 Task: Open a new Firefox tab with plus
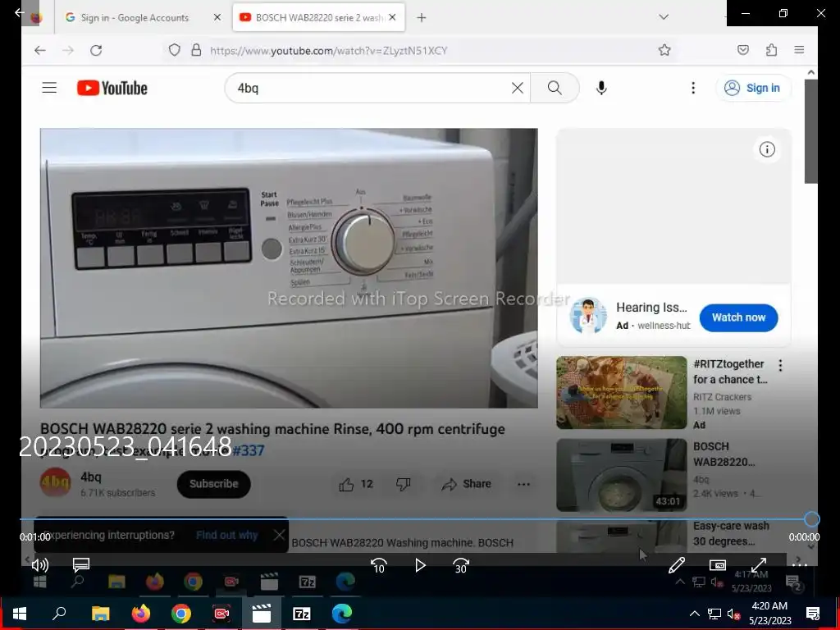[421, 18]
